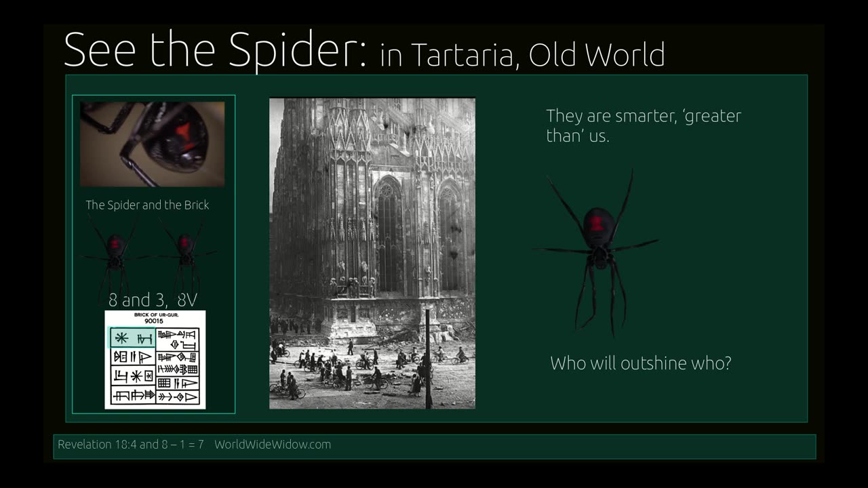Select the black widow close-up photo thumbnail
This screenshot has height=488, width=868.
[x=153, y=144]
